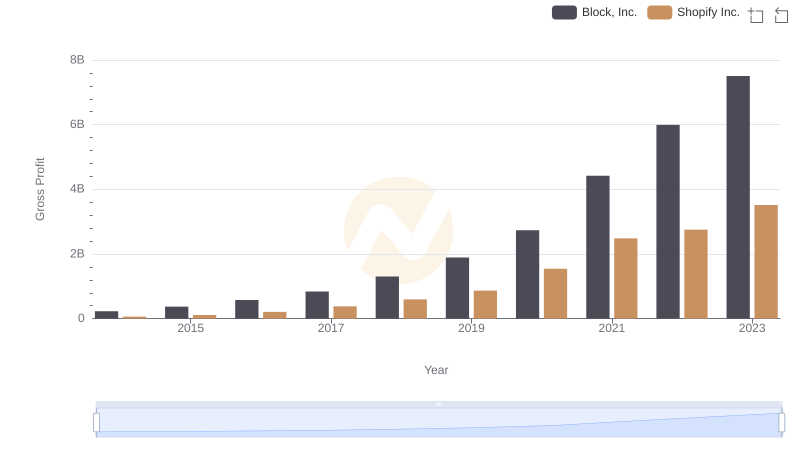Toggle Shopify Inc. series in legend

point(693,12)
